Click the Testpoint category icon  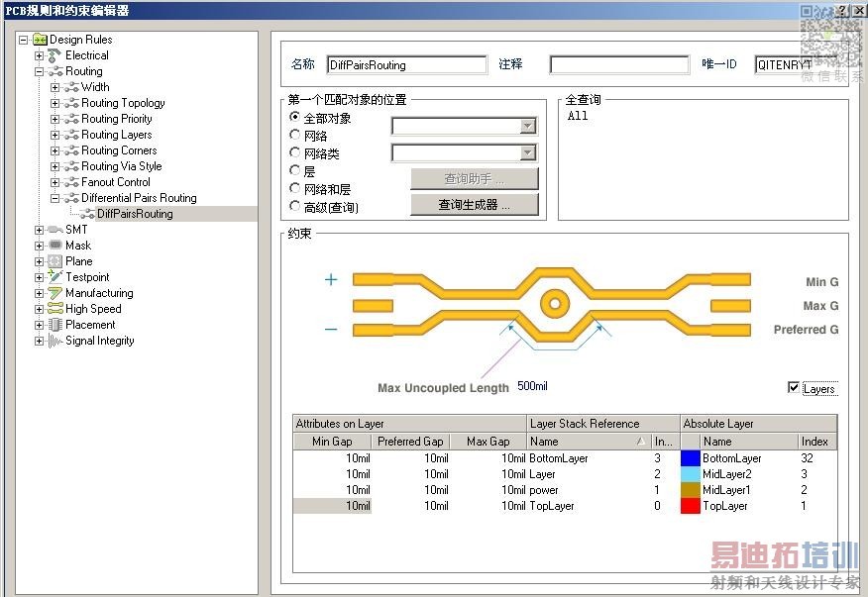pyautogui.click(x=55, y=276)
